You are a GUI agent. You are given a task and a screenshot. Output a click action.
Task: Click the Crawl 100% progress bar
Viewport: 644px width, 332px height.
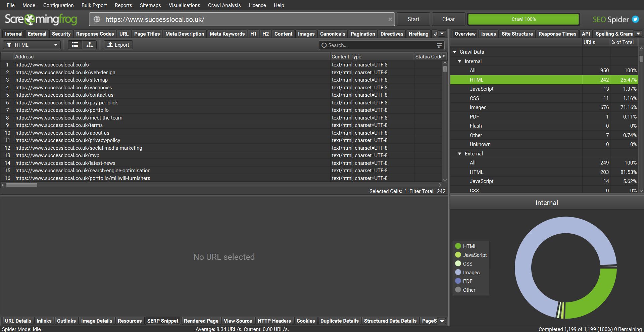(x=524, y=19)
